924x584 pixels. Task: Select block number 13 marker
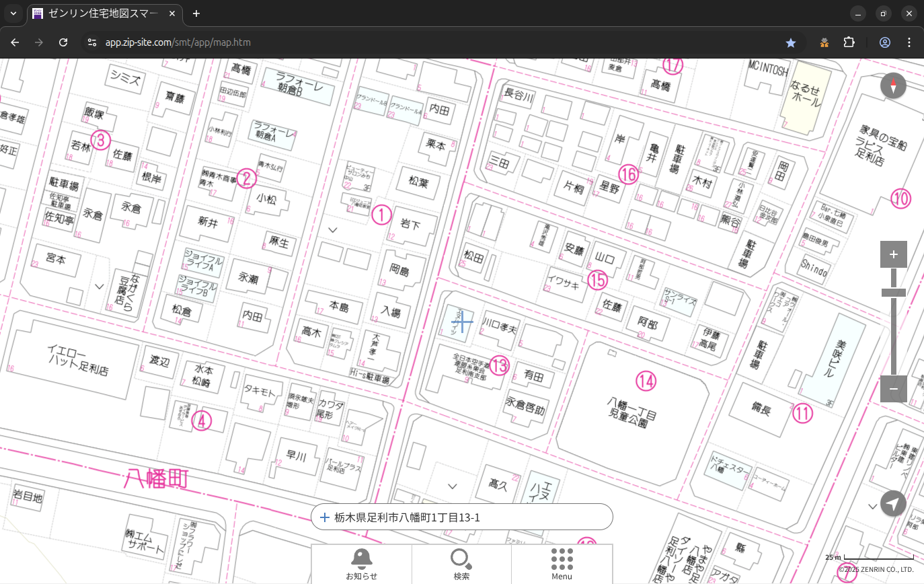tap(498, 365)
